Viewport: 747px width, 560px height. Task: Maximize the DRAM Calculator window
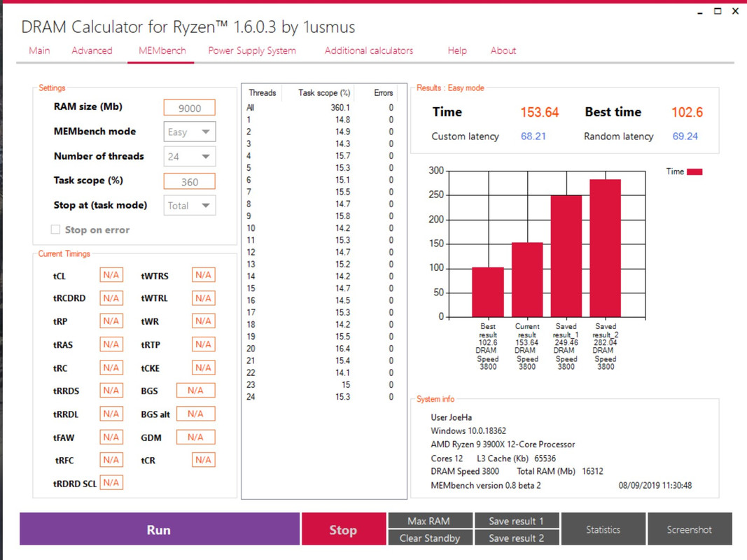[718, 11]
